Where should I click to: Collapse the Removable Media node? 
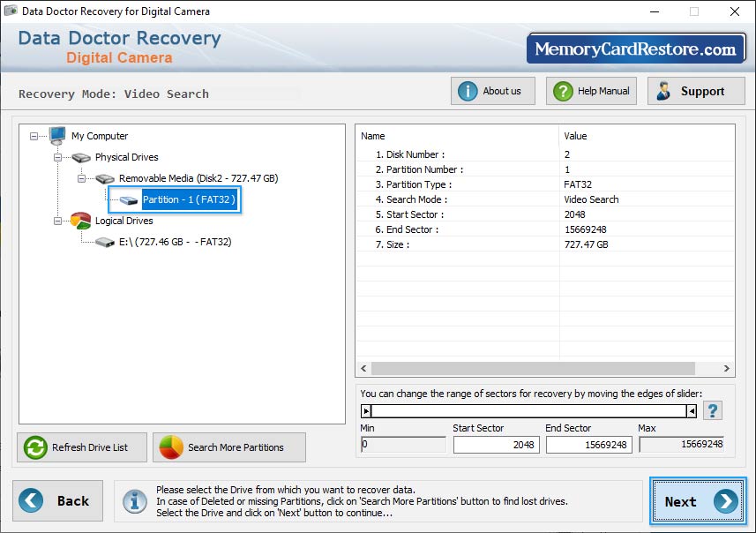click(81, 179)
